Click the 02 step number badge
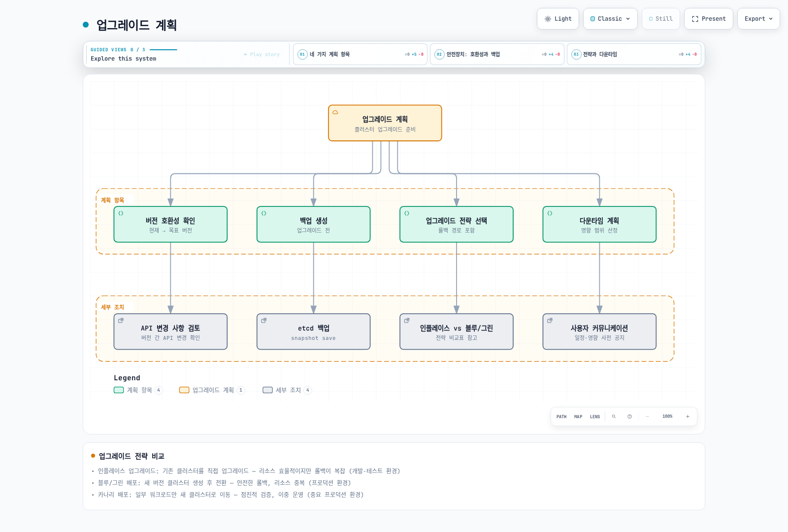 (439, 54)
